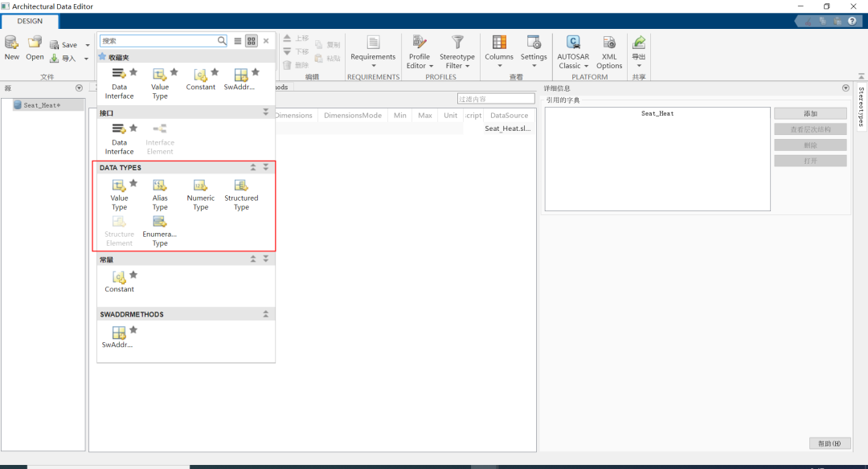Click the DimensionsMode column header

click(353, 115)
